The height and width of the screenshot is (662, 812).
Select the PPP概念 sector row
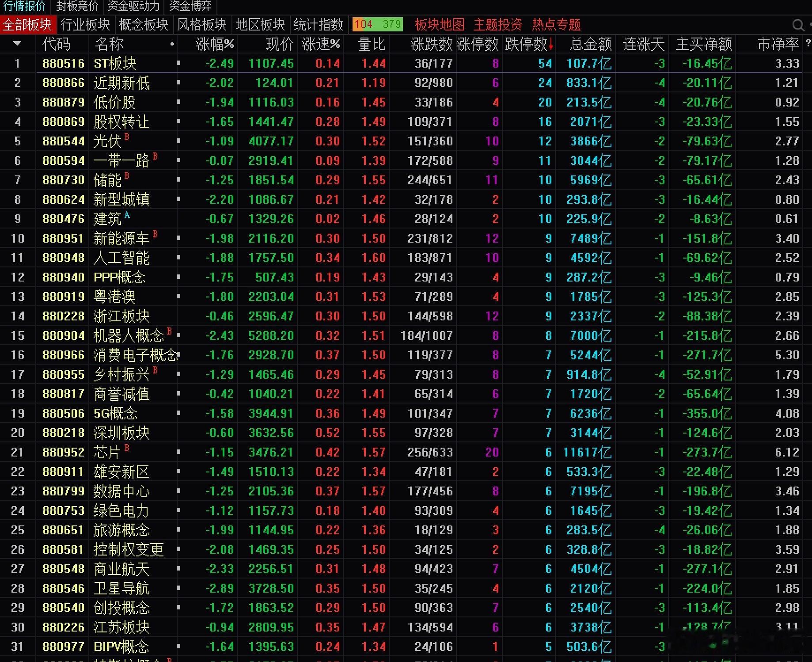tap(406, 277)
